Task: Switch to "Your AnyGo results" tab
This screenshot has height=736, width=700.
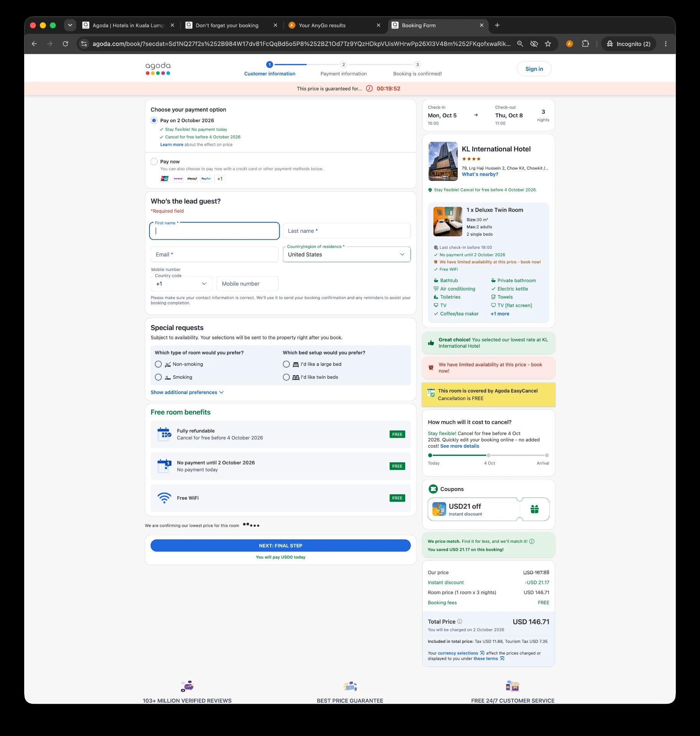Action: click(x=334, y=25)
